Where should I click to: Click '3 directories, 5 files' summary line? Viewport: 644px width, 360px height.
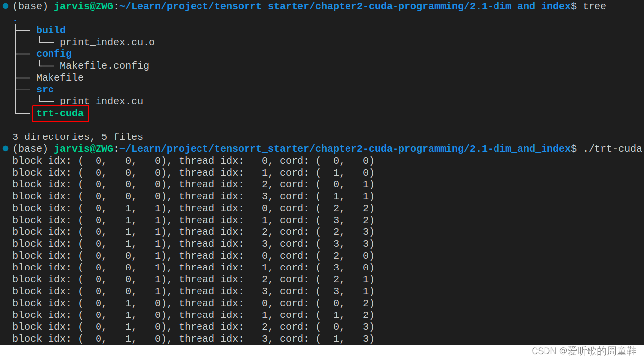pyautogui.click(x=78, y=137)
